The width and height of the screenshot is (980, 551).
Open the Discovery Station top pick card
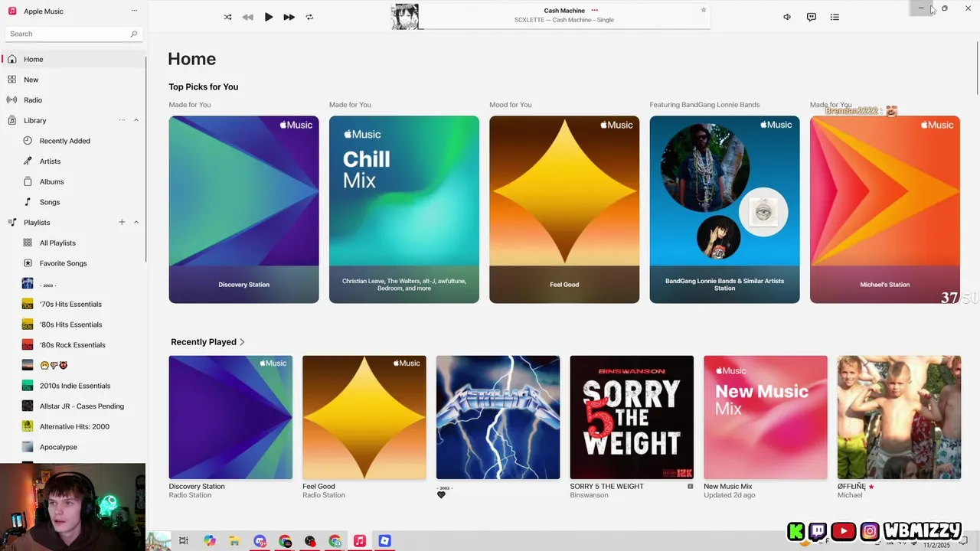pyautogui.click(x=243, y=210)
